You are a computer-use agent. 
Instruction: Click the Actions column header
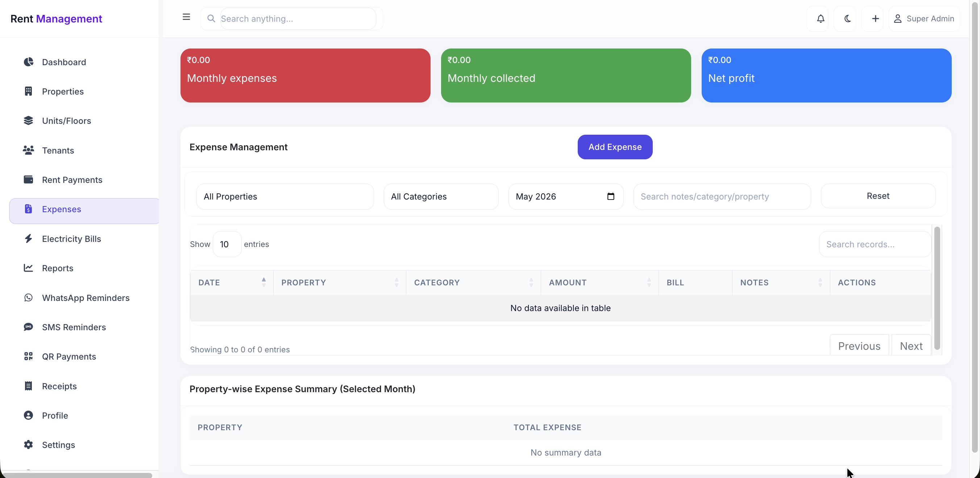[880, 282]
